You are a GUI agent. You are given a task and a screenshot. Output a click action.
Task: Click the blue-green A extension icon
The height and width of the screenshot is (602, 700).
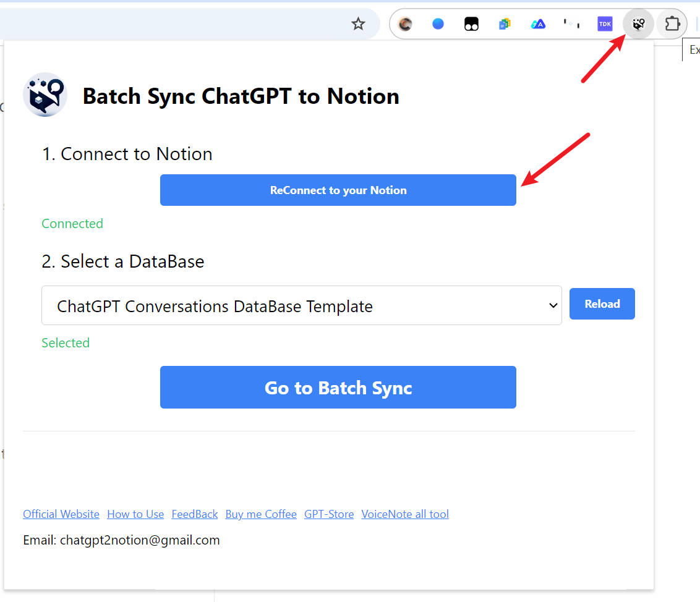pyautogui.click(x=538, y=24)
